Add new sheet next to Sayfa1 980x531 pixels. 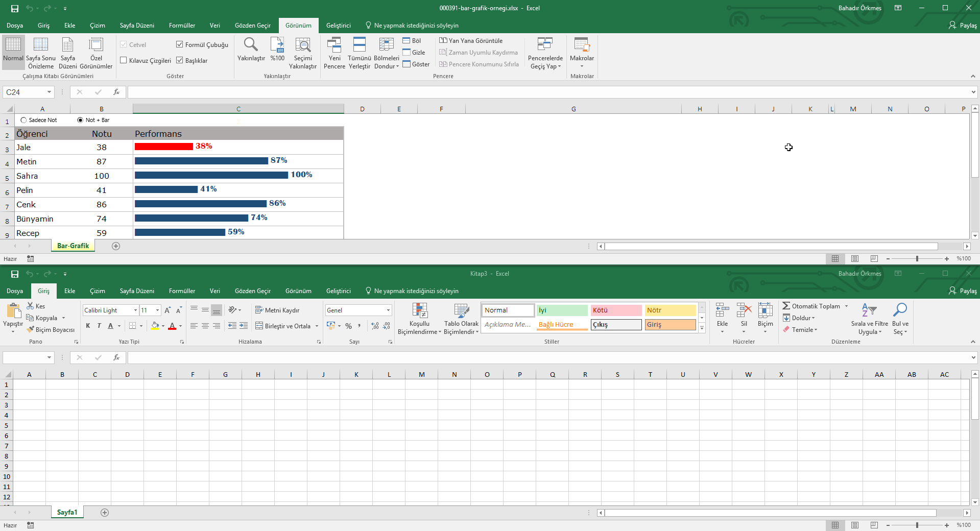click(x=105, y=512)
